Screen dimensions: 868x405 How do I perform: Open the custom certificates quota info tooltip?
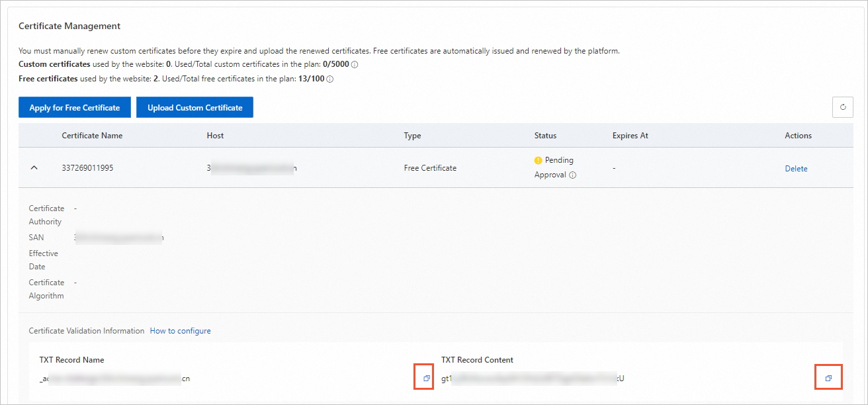[354, 64]
